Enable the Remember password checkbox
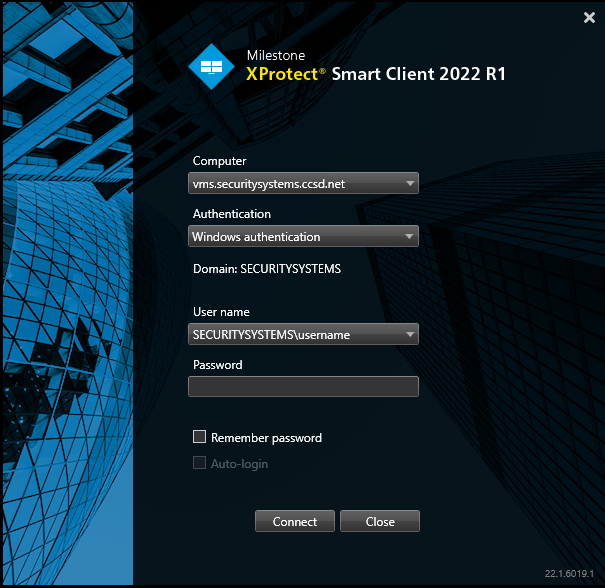Screen dimensions: 605x588 [x=199, y=437]
